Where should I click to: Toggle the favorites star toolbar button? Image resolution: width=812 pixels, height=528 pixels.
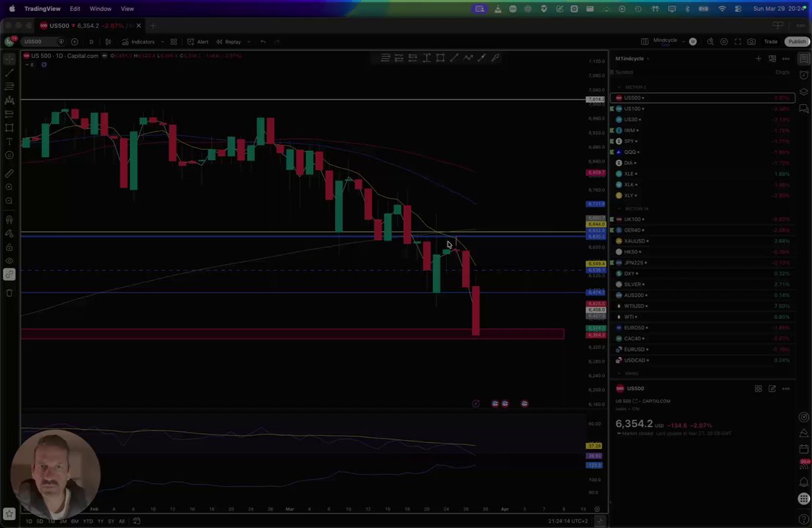click(10, 513)
